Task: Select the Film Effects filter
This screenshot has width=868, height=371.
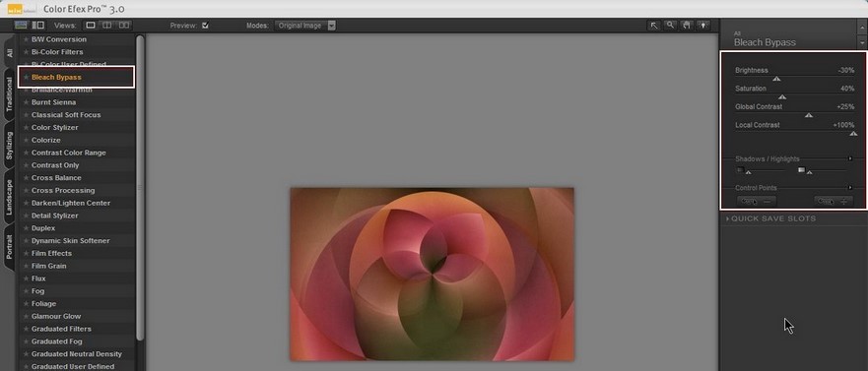Action: [x=78, y=253]
